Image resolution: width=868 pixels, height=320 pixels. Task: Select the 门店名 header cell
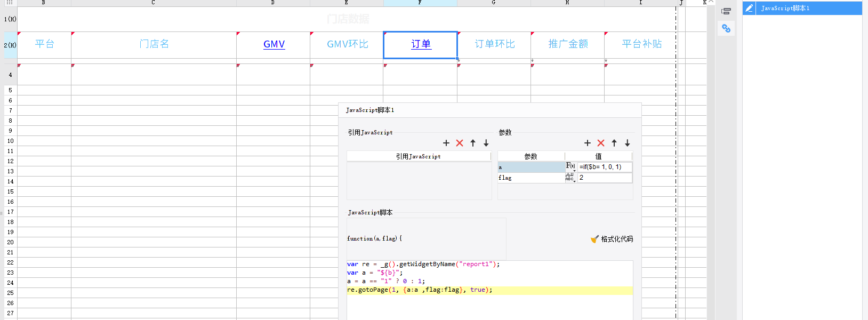154,45
